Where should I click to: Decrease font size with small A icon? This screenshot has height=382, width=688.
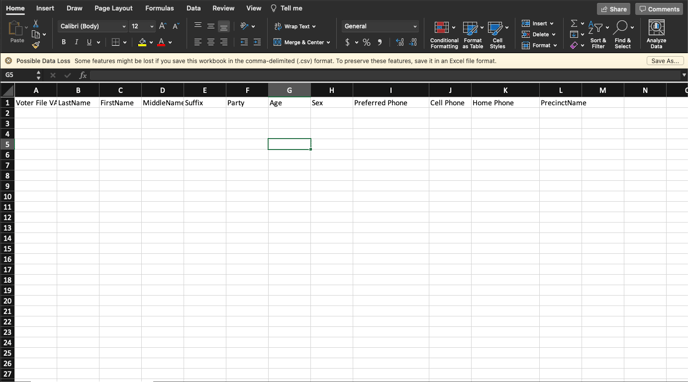point(176,26)
